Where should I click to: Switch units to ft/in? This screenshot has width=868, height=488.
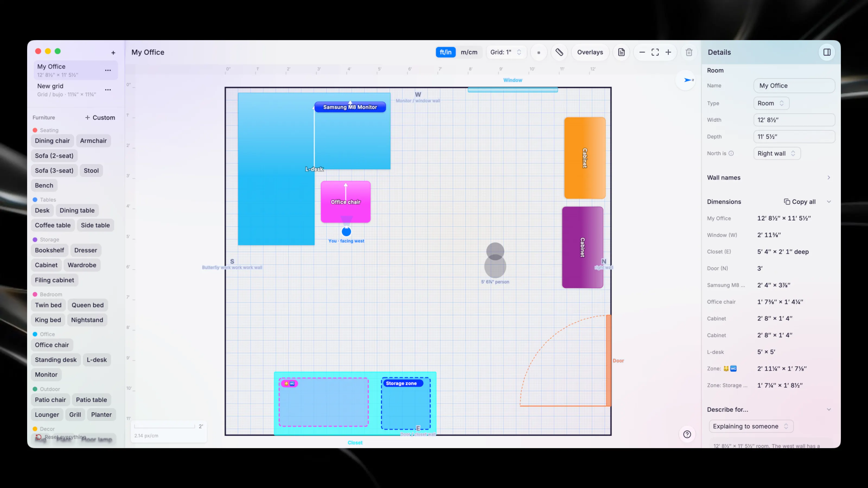point(445,52)
